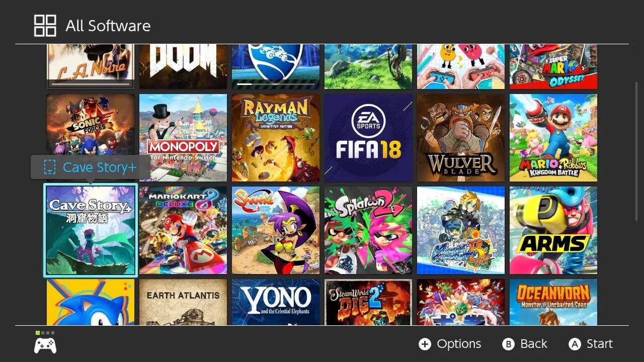
Task: Open the DOOM game tile
Action: pyautogui.click(x=183, y=66)
